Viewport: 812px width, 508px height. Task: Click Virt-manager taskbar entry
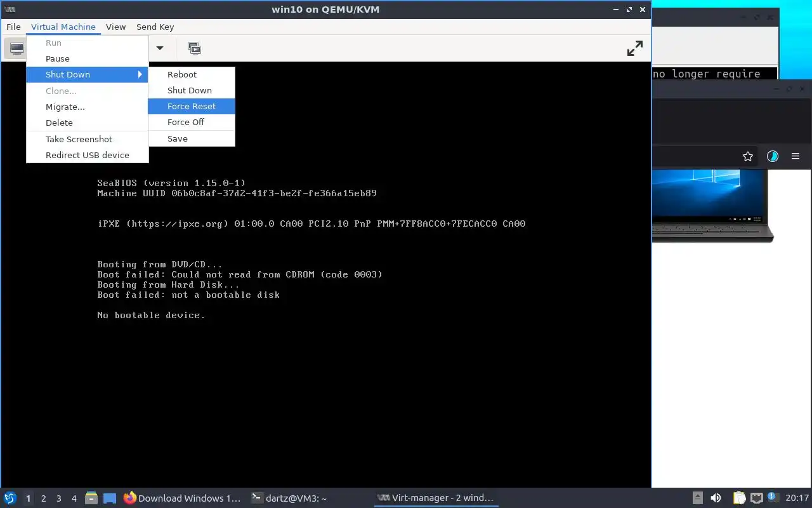click(436, 498)
